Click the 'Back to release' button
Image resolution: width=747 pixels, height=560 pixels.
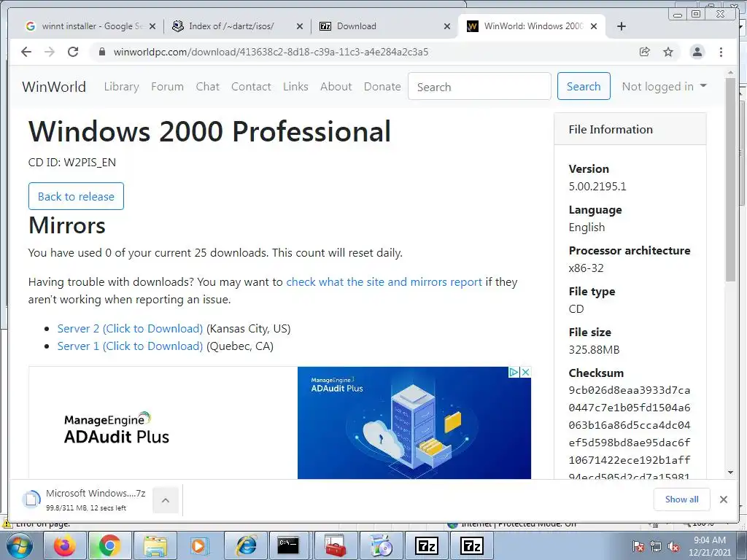(x=76, y=196)
